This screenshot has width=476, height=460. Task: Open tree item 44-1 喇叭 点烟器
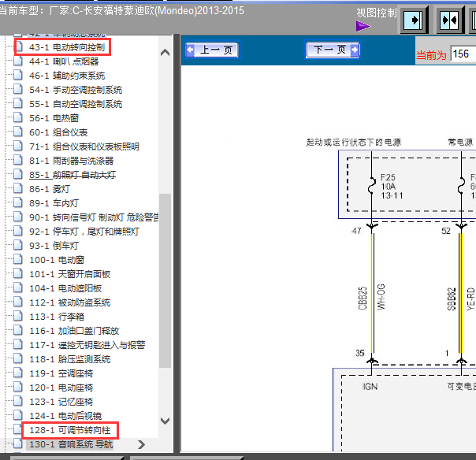click(64, 61)
